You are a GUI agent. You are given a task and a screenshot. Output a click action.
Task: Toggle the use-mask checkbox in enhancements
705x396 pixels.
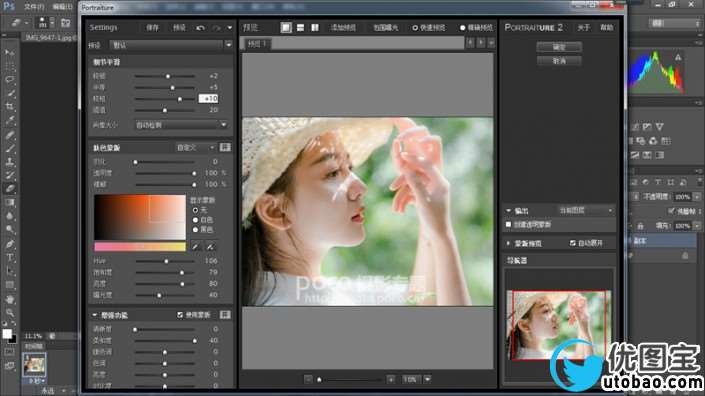(x=180, y=315)
